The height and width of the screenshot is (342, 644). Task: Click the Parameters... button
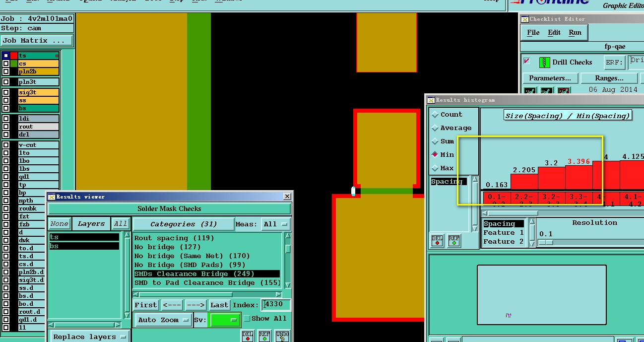pos(550,78)
